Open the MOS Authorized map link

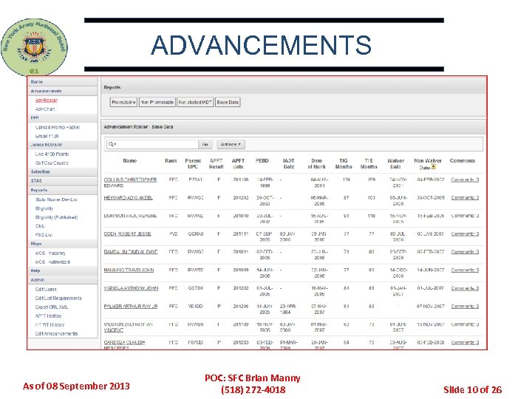click(x=52, y=262)
